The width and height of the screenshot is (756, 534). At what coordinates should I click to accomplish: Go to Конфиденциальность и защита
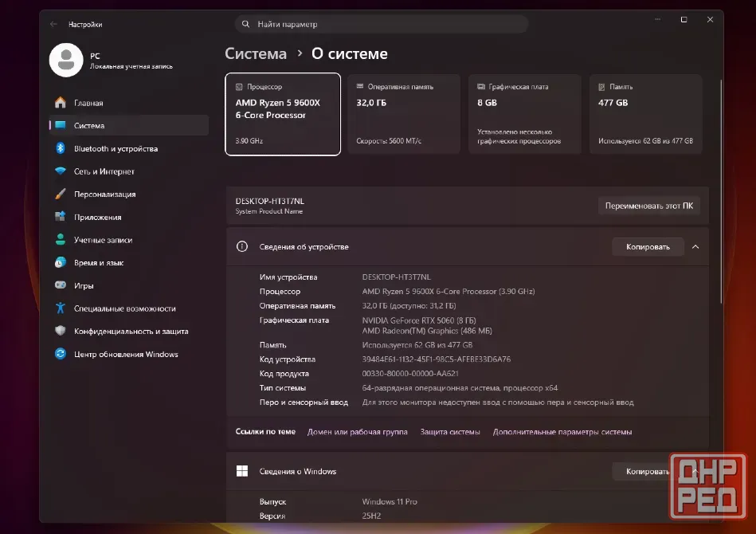coord(129,331)
